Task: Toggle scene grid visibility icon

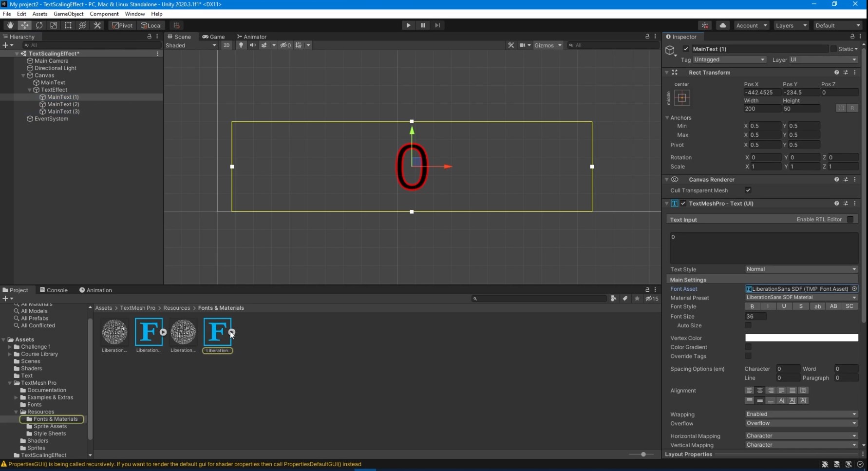Action: [x=299, y=45]
